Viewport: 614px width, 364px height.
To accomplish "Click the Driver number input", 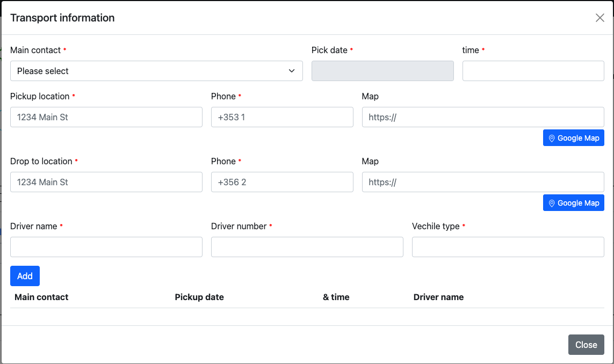I will 307,247.
